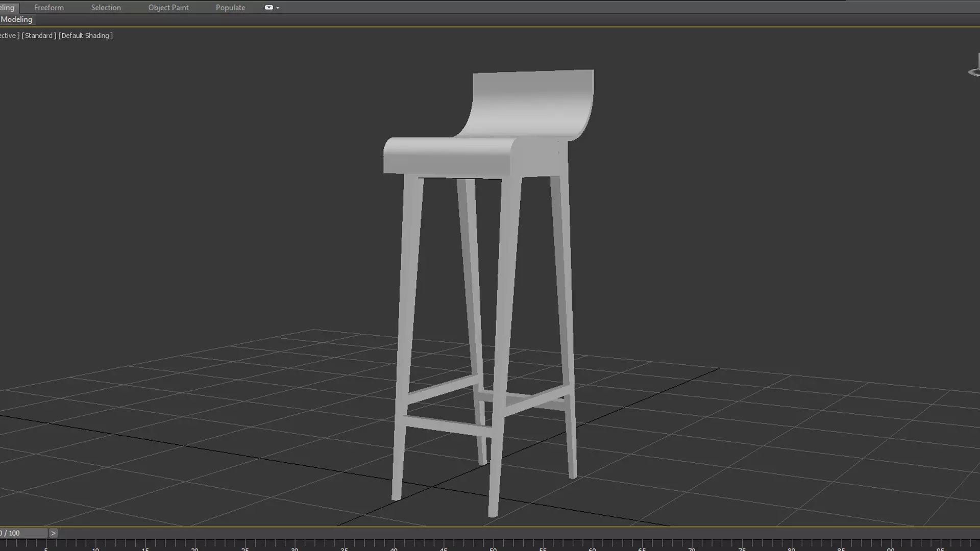This screenshot has width=980, height=551.
Task: Open the Selection ribbon tab
Action: pyautogui.click(x=106, y=8)
